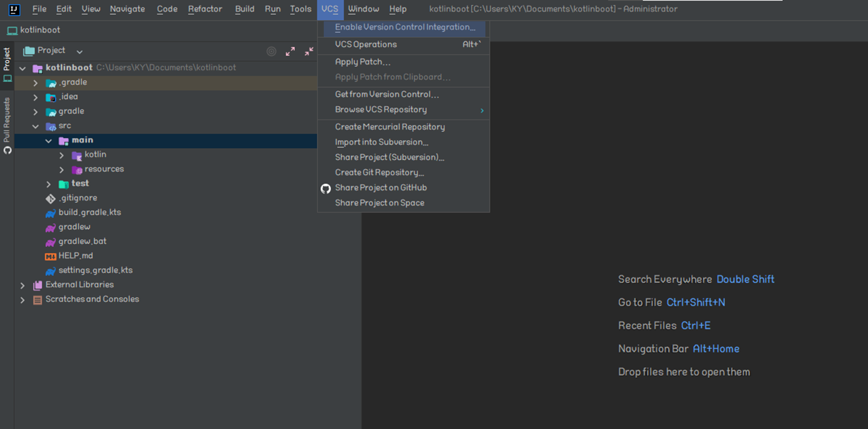Choose Import into Subversion
Image resolution: width=868 pixels, height=429 pixels.
(x=403, y=142)
